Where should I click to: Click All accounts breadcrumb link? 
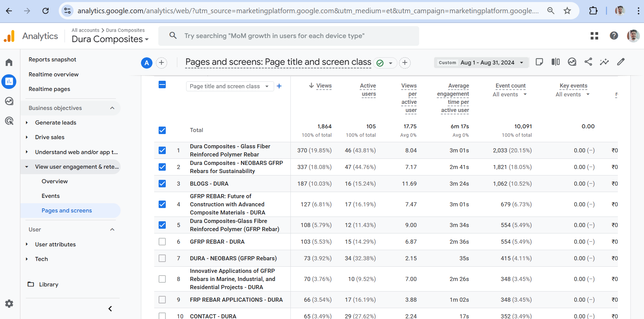click(x=86, y=30)
